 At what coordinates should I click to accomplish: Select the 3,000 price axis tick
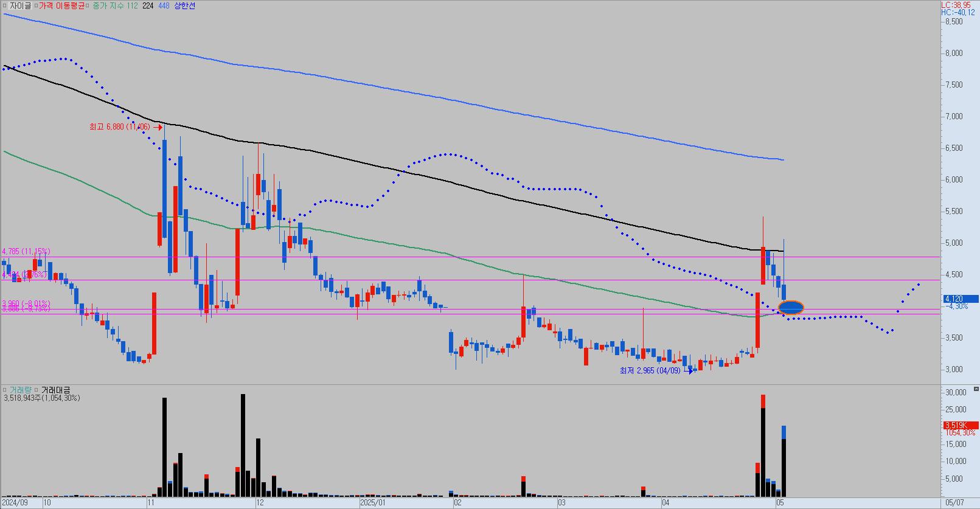954,370
